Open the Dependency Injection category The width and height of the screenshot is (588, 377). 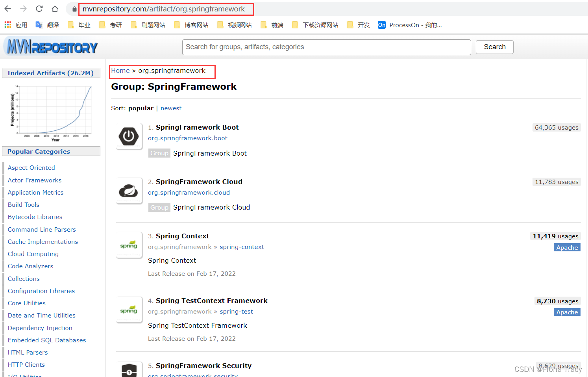click(x=40, y=328)
